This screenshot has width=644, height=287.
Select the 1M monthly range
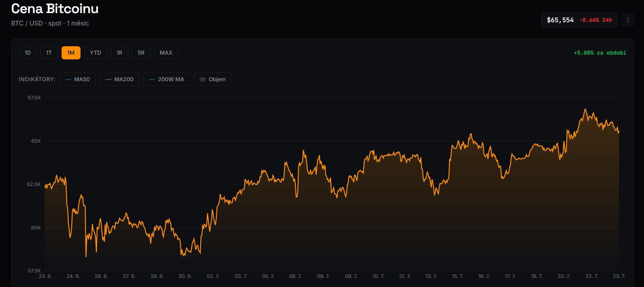click(71, 53)
